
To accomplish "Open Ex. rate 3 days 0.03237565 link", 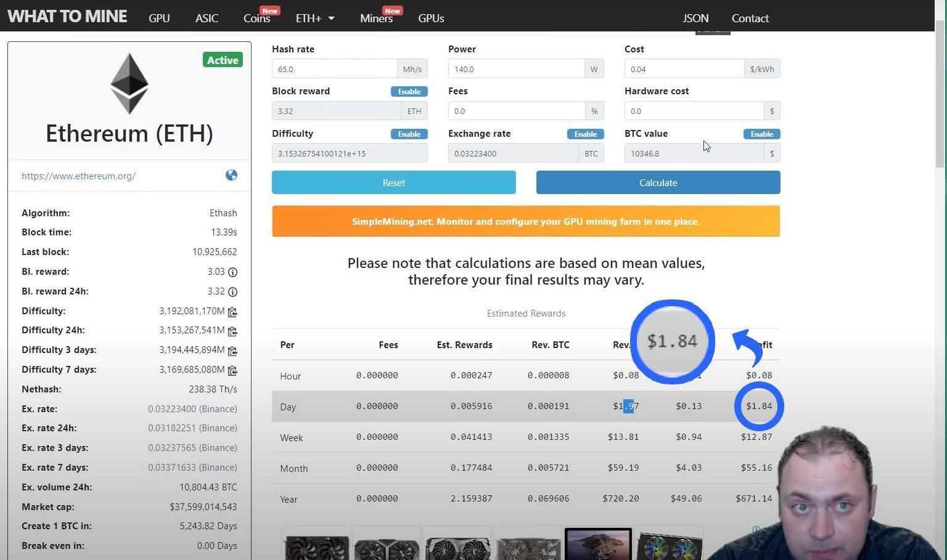I will tap(192, 448).
